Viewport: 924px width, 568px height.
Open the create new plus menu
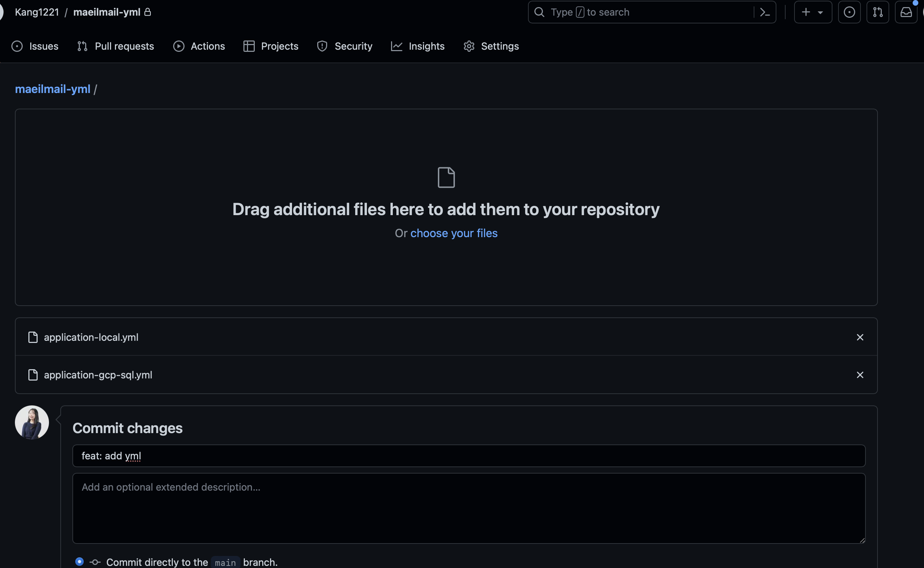813,12
